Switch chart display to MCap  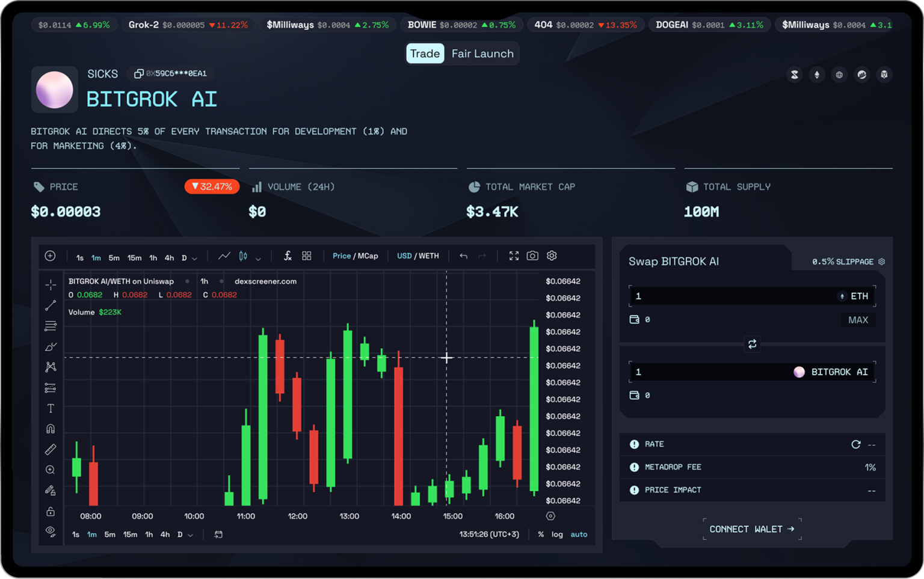click(x=368, y=256)
